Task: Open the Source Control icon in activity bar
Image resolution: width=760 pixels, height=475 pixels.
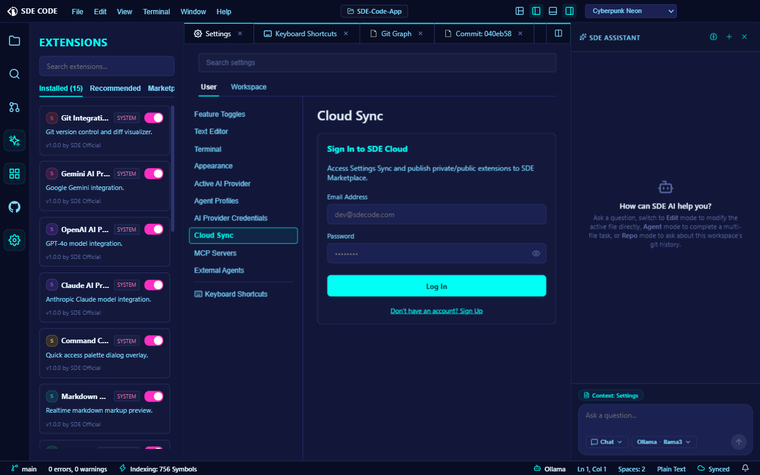Action: pyautogui.click(x=15, y=107)
